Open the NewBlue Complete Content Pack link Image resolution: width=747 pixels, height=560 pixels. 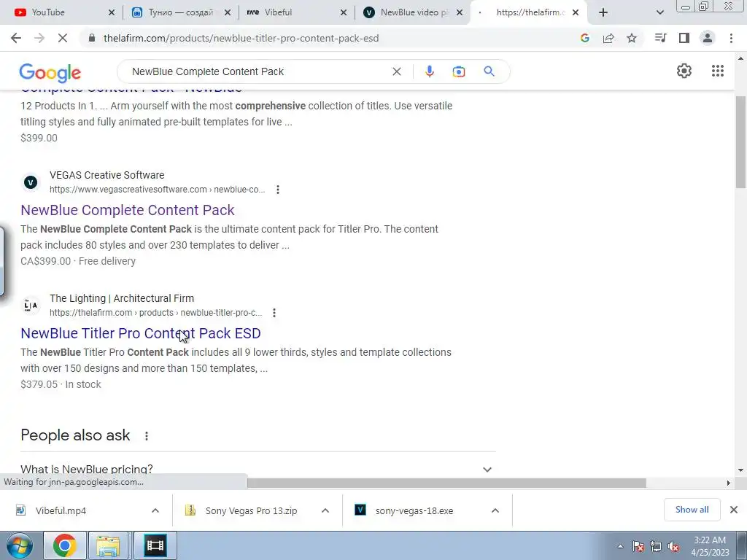coord(128,210)
